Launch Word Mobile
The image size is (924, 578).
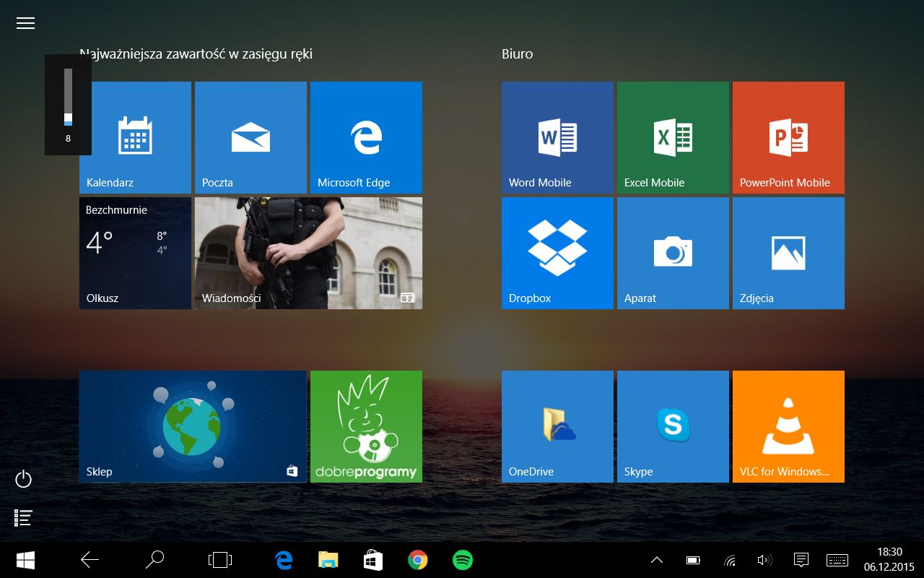(557, 137)
